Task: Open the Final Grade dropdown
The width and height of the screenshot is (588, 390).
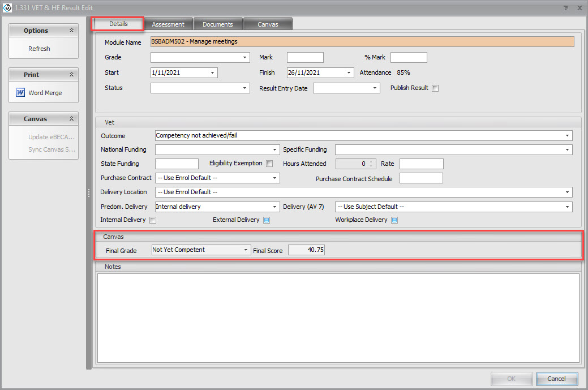Action: [246, 250]
